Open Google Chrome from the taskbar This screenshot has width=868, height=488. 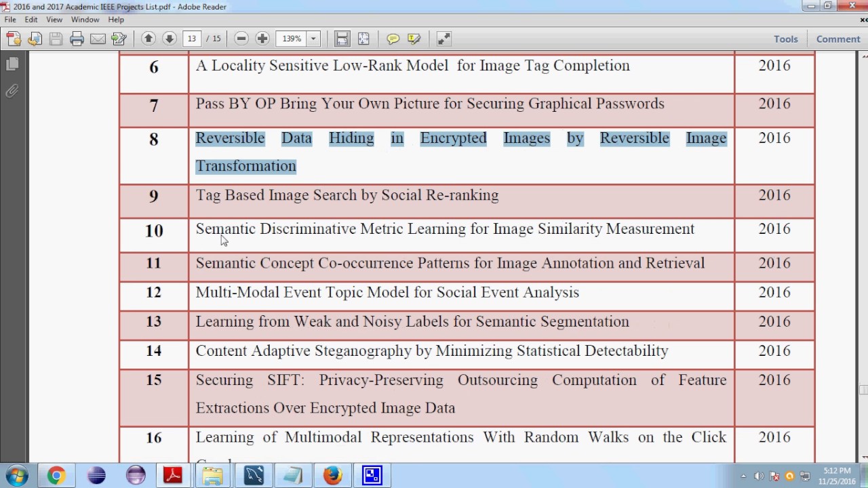(x=56, y=476)
